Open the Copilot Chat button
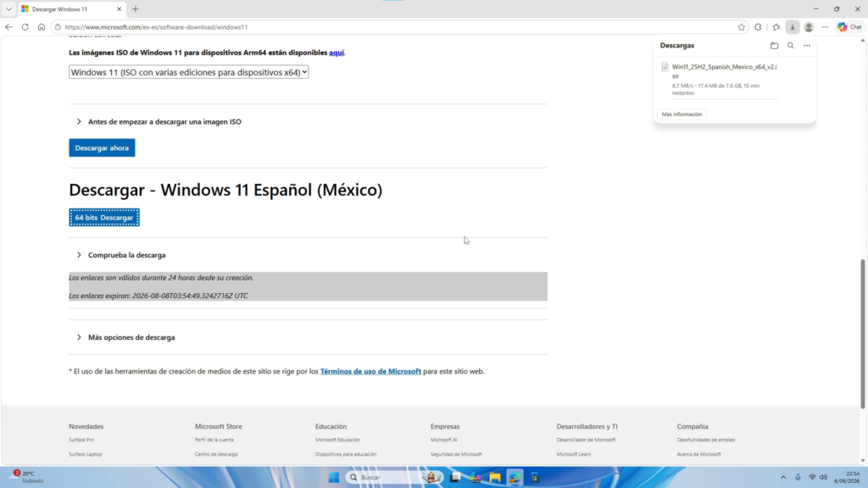 click(x=849, y=26)
